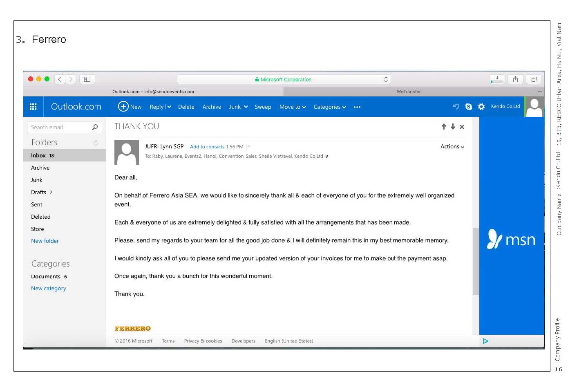Expand the Reply options arrow
Image resolution: width=588 pixels, height=392 pixels.
click(169, 107)
